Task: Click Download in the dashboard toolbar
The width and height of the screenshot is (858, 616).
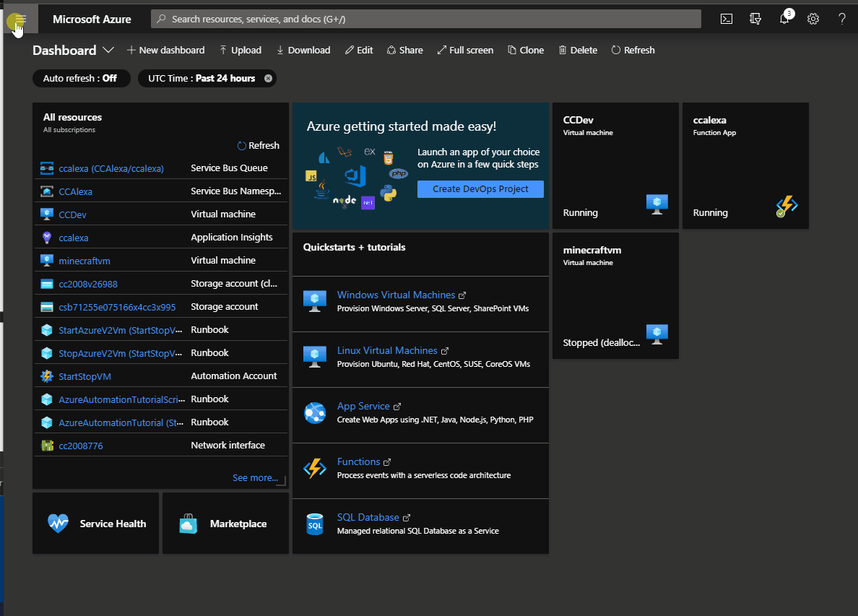Action: click(x=303, y=51)
